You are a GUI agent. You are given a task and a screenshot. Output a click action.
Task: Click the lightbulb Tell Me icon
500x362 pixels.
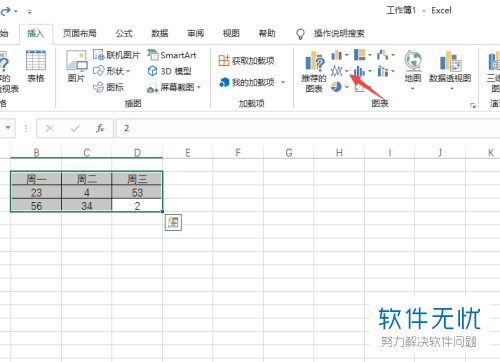pos(300,34)
